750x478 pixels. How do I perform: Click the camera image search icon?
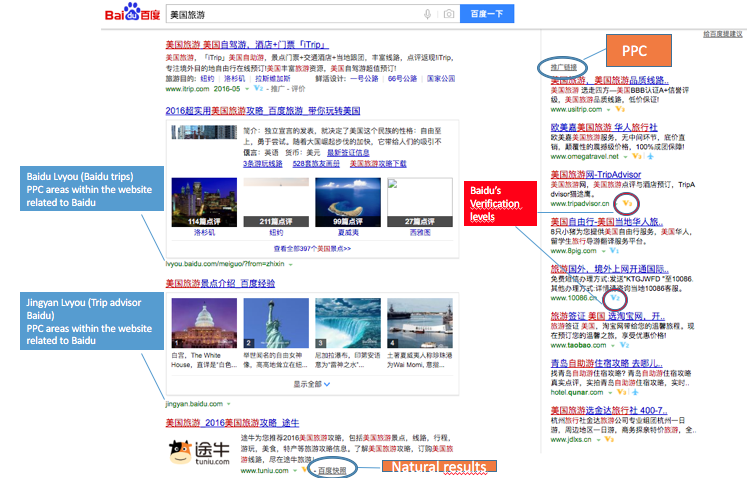click(x=449, y=14)
